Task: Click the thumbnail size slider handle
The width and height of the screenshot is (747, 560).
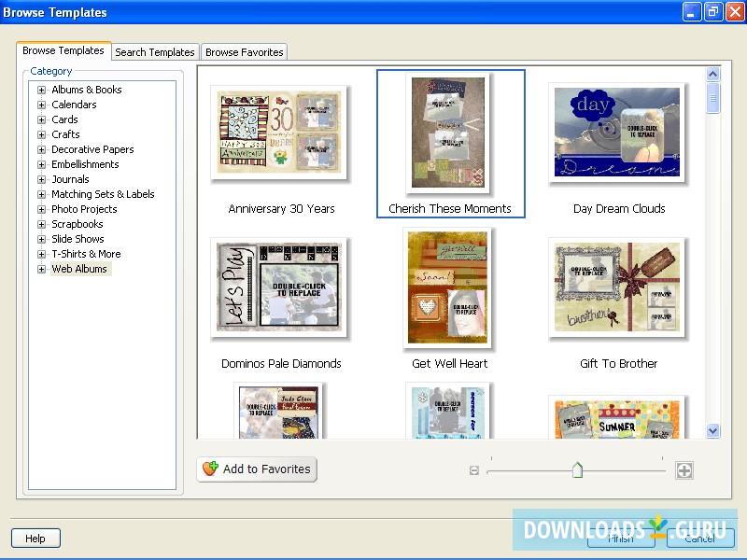Action: pyautogui.click(x=575, y=471)
